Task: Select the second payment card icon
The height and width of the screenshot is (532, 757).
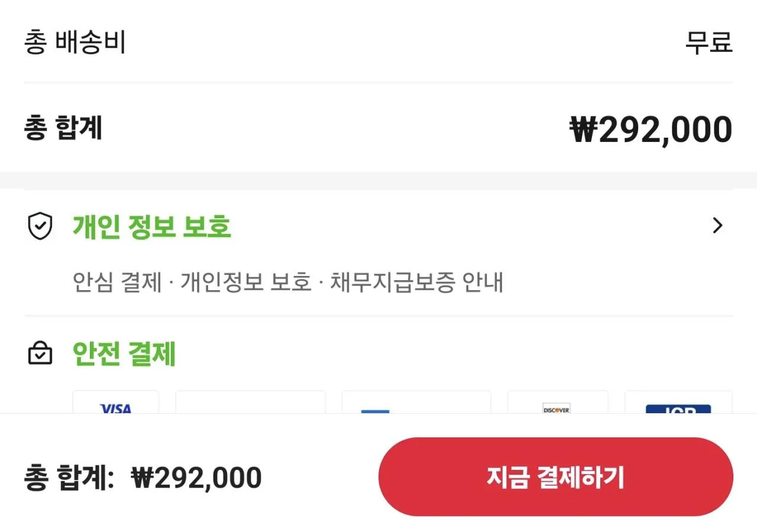Action: coord(250,408)
